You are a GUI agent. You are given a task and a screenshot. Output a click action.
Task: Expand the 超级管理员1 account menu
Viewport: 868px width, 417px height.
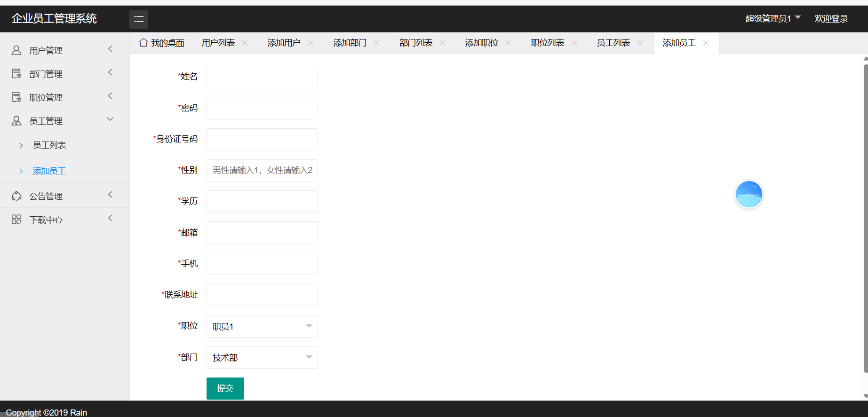772,18
